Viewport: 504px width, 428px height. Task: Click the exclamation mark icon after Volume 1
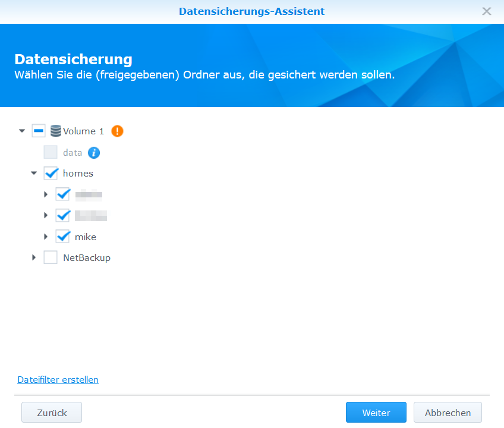tap(117, 131)
